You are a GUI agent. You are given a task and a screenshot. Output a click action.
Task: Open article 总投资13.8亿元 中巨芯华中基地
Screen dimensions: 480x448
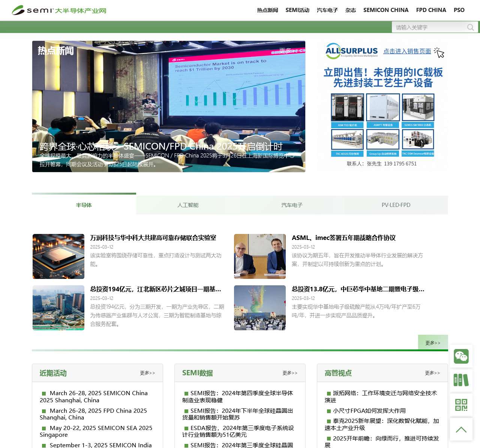(x=358, y=289)
